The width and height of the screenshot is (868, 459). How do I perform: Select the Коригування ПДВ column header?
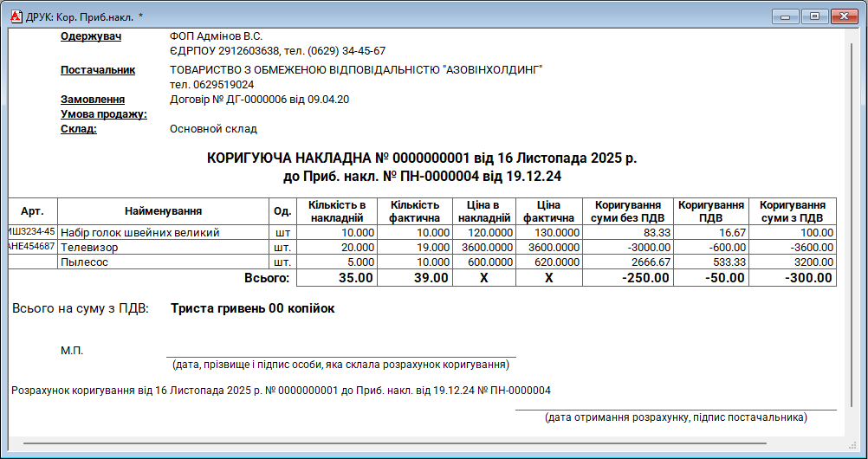(x=711, y=211)
